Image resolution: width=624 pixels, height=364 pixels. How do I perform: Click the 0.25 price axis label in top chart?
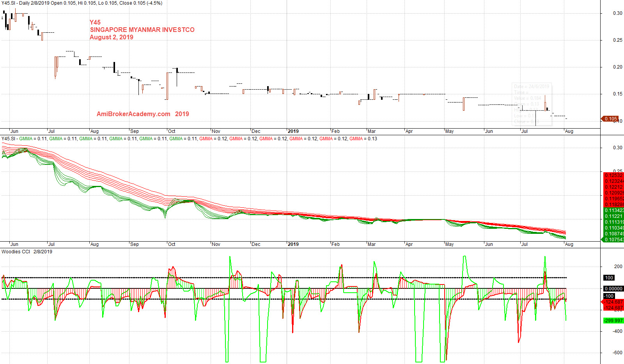tap(617, 40)
